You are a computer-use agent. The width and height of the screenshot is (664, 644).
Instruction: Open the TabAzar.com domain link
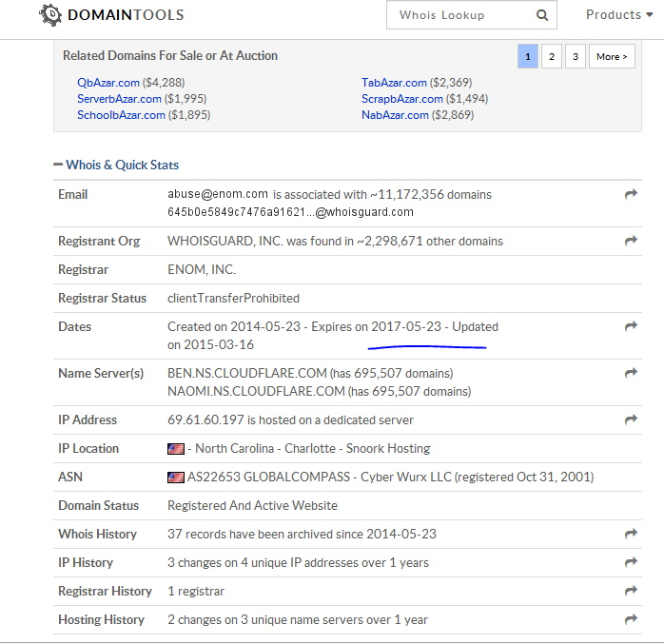394,83
